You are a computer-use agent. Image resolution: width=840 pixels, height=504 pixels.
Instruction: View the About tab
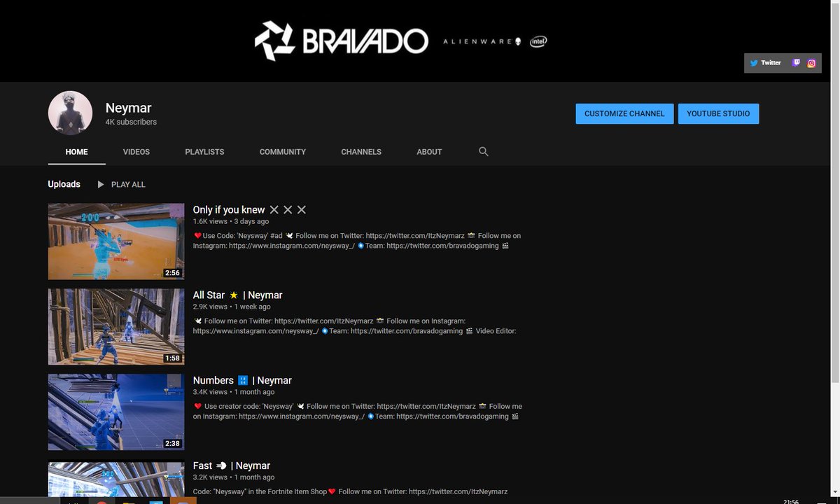tap(429, 152)
